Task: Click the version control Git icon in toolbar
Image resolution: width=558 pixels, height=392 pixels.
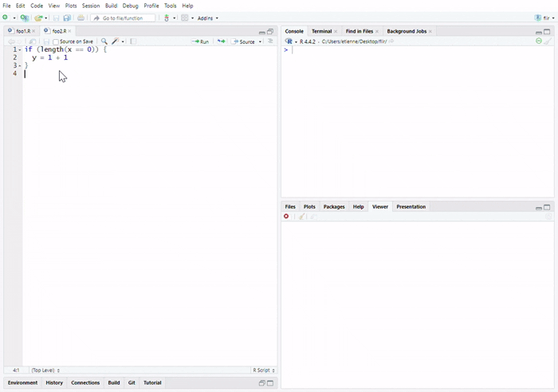Action: 166,18
